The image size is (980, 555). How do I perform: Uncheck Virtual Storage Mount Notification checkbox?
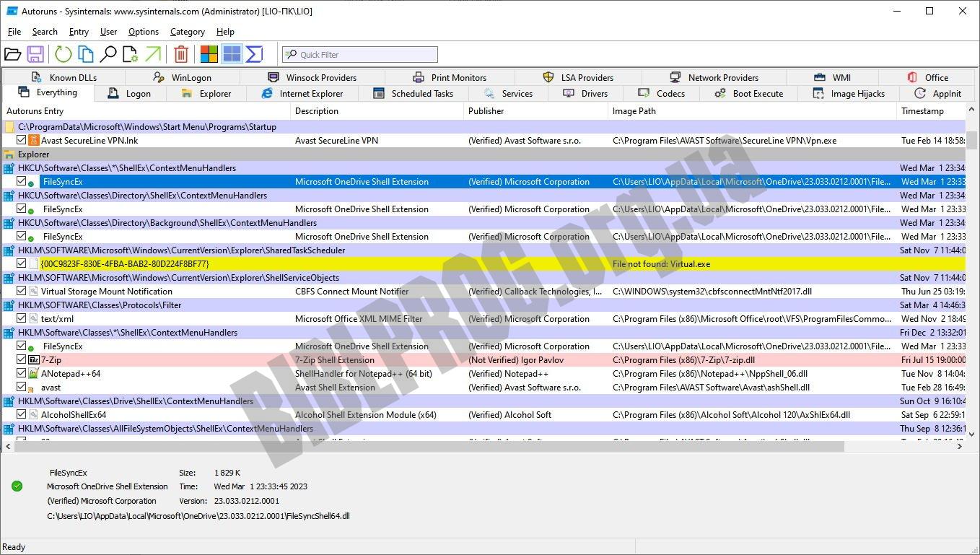22,292
